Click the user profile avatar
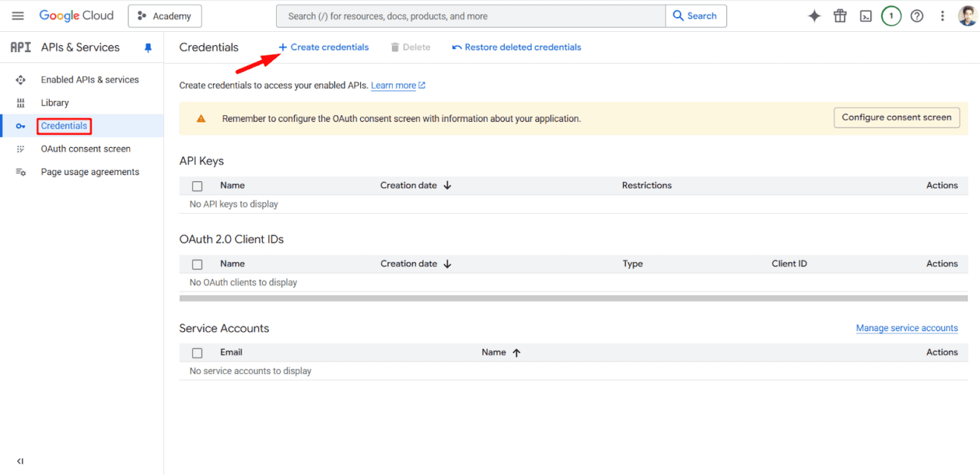 click(x=967, y=16)
